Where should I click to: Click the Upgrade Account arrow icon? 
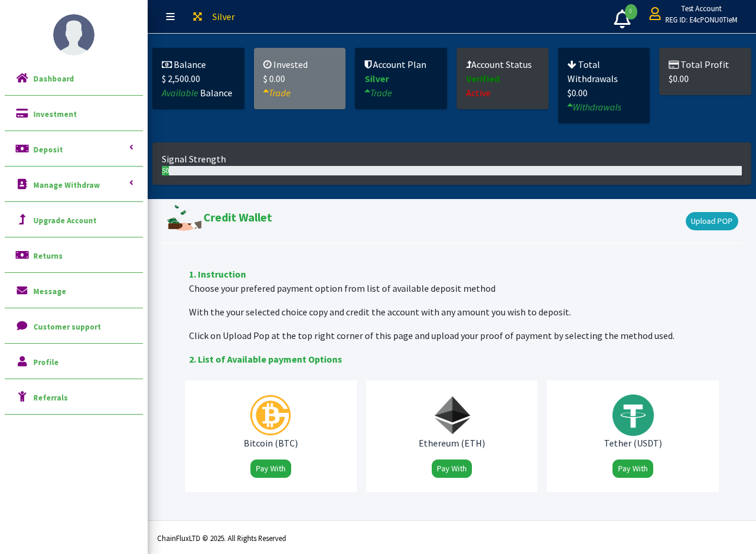[x=22, y=220]
